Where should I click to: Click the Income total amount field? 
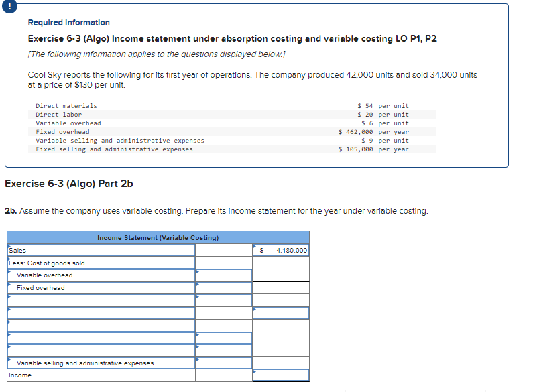click(281, 375)
